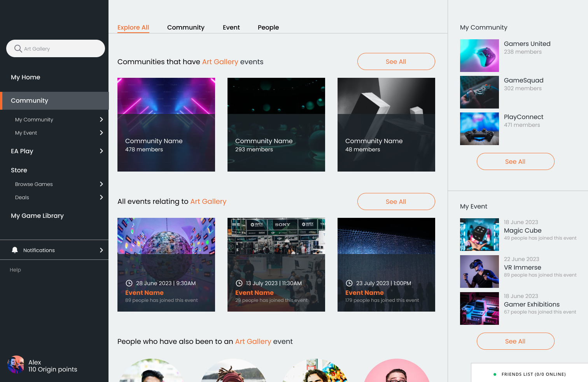Switch to the Event tab

[231, 27]
